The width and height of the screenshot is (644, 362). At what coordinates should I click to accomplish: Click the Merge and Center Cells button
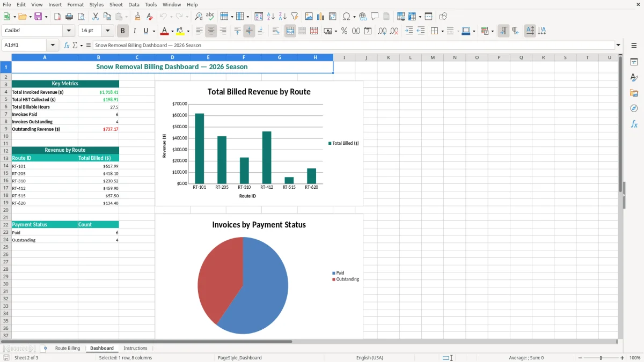click(290, 31)
